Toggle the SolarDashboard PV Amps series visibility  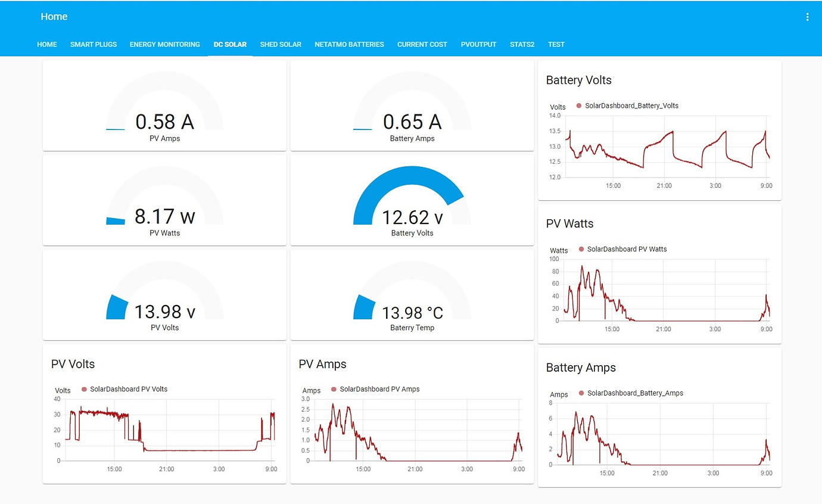pyautogui.click(x=333, y=388)
